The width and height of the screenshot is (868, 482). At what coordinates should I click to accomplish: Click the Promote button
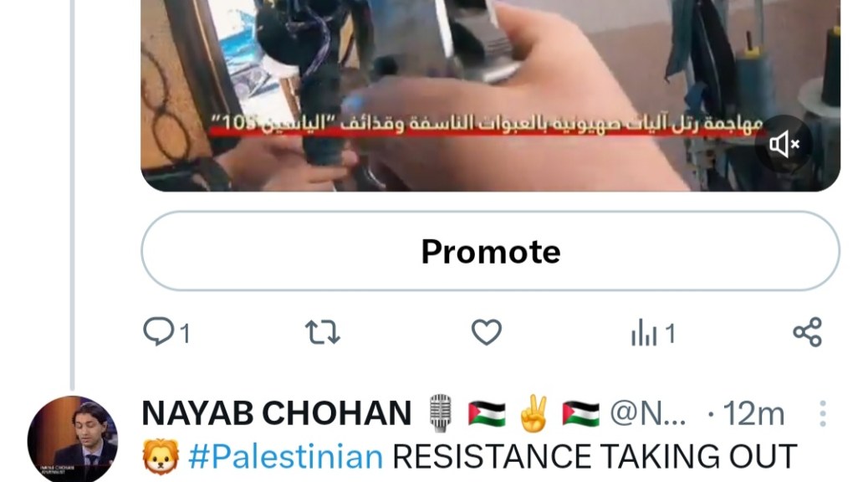[x=491, y=251]
